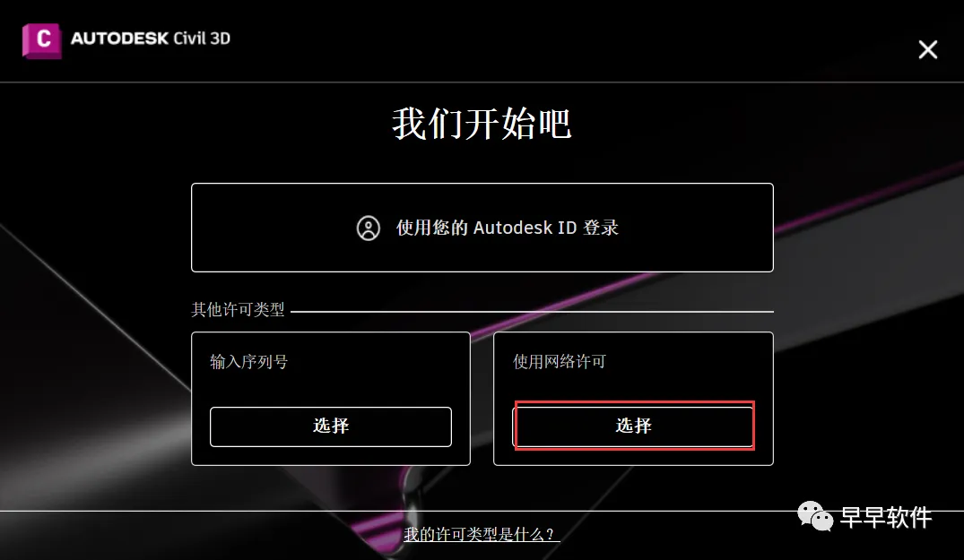Click the 使用网络许可 card title
The image size is (964, 560).
click(x=560, y=362)
